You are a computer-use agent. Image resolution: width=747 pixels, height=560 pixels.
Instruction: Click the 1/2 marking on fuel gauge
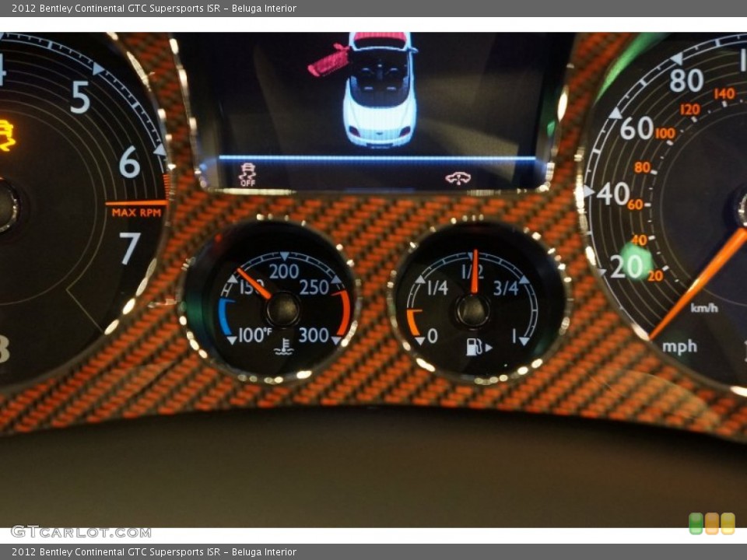coord(472,272)
